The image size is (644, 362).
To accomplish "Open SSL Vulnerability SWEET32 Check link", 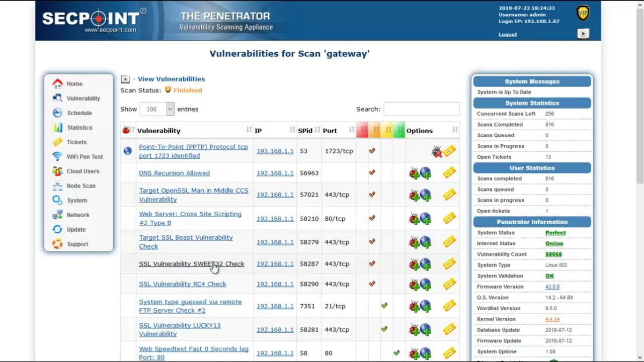I will pyautogui.click(x=192, y=263).
